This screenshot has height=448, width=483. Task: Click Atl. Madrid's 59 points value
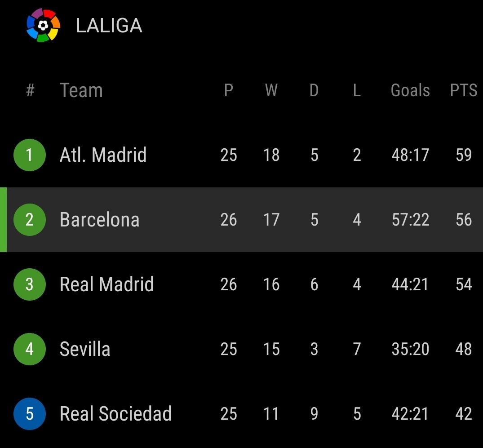coord(463,155)
